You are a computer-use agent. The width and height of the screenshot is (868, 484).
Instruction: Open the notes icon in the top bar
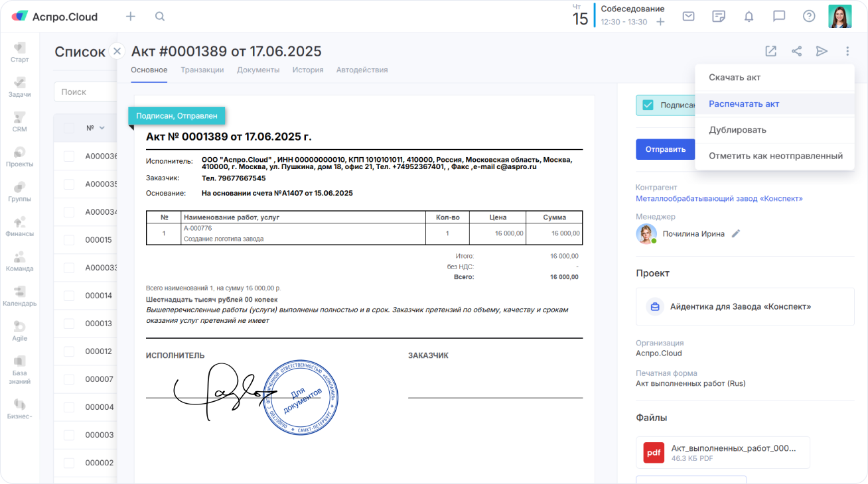[x=719, y=17]
